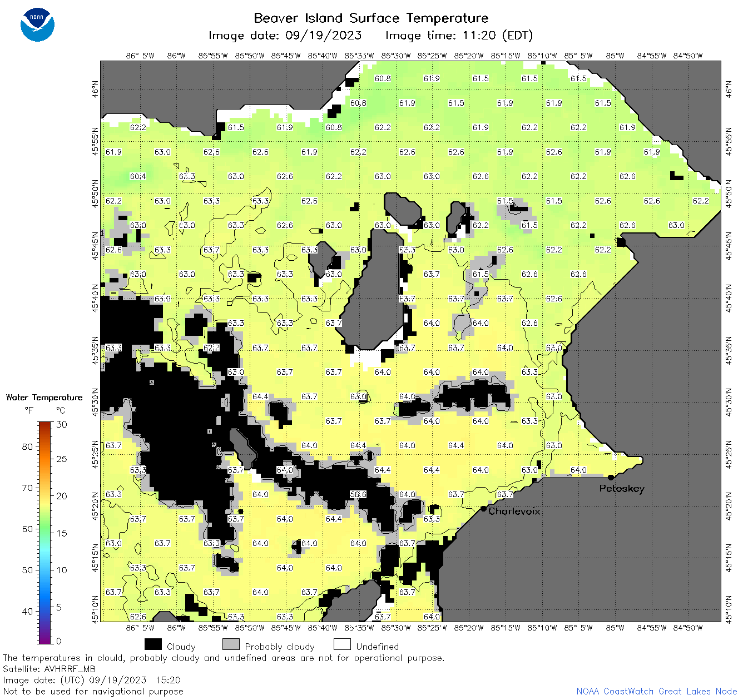
Task: Click the Satellite: AVHRRF_MB line
Action: pos(49,669)
